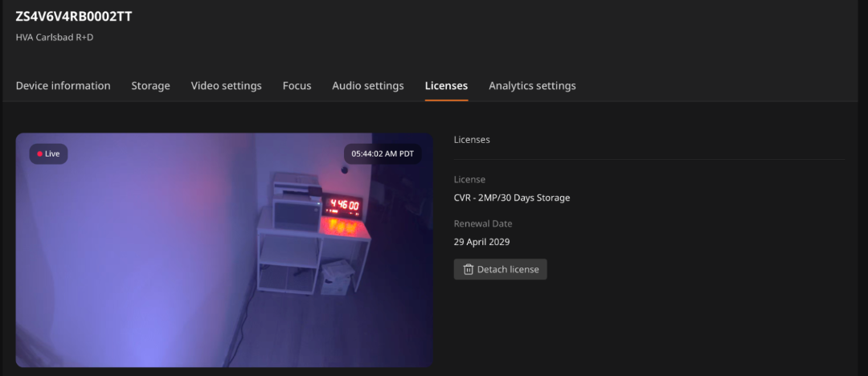868x376 pixels.
Task: Switch to the Storage tab
Action: pos(150,86)
